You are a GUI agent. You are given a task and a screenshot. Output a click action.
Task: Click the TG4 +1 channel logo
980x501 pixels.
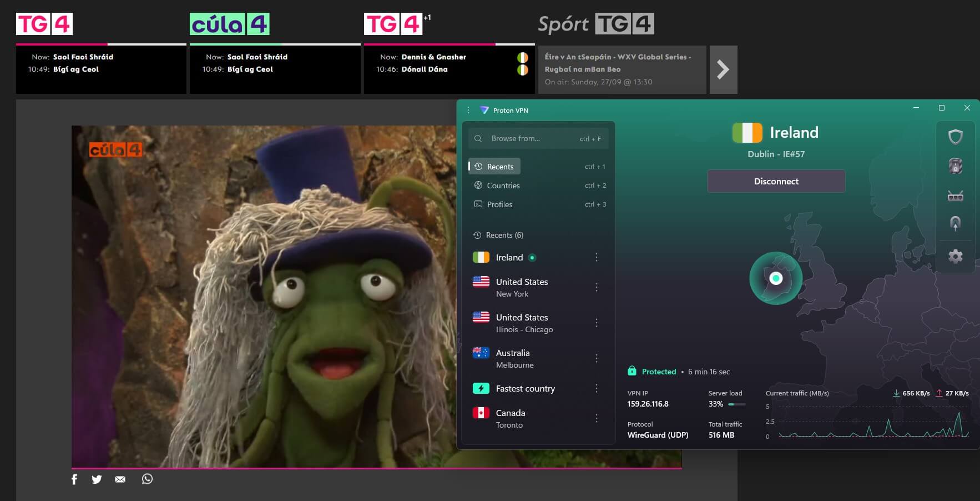(397, 24)
